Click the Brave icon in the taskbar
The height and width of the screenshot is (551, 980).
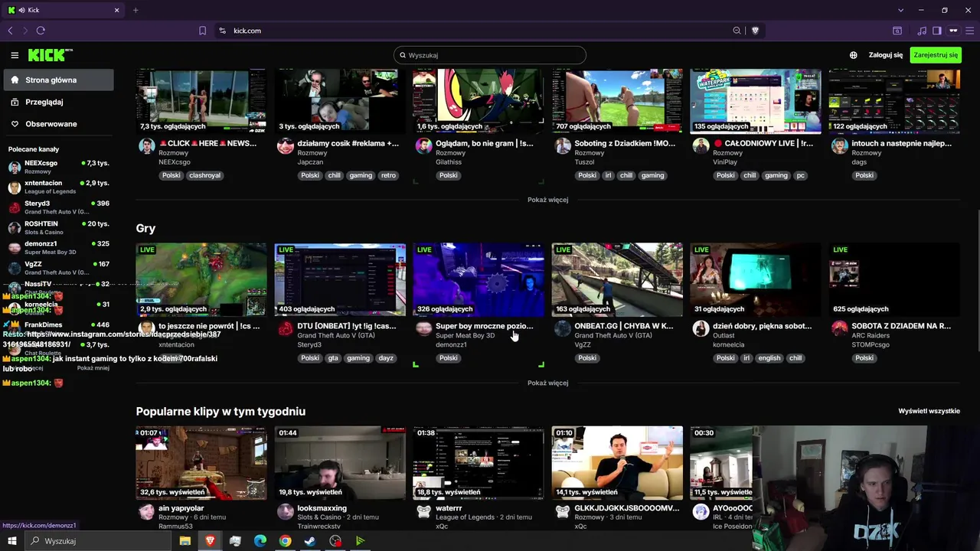tap(210, 541)
